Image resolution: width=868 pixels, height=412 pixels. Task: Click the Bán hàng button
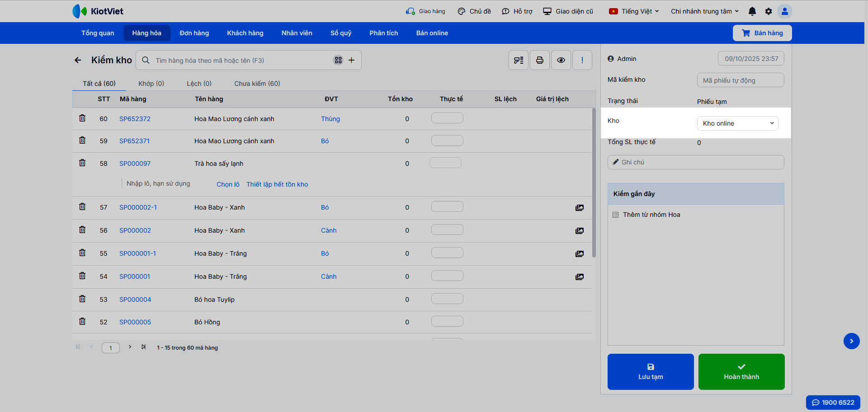(762, 33)
